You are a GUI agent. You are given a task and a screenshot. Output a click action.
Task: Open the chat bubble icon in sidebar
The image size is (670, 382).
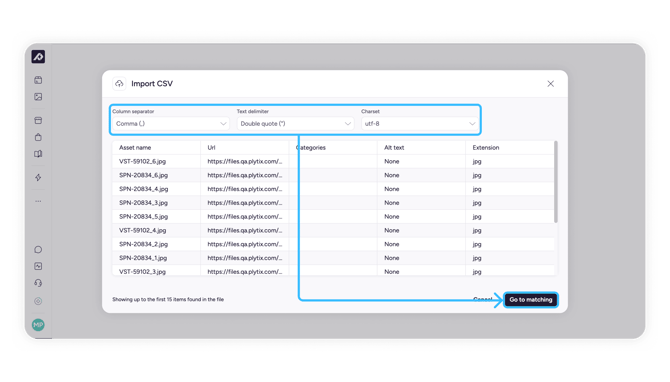38,250
